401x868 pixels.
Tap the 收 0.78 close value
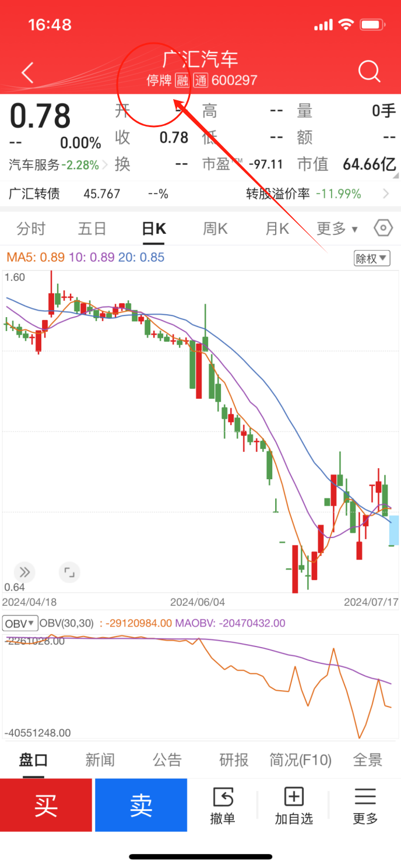point(174,138)
